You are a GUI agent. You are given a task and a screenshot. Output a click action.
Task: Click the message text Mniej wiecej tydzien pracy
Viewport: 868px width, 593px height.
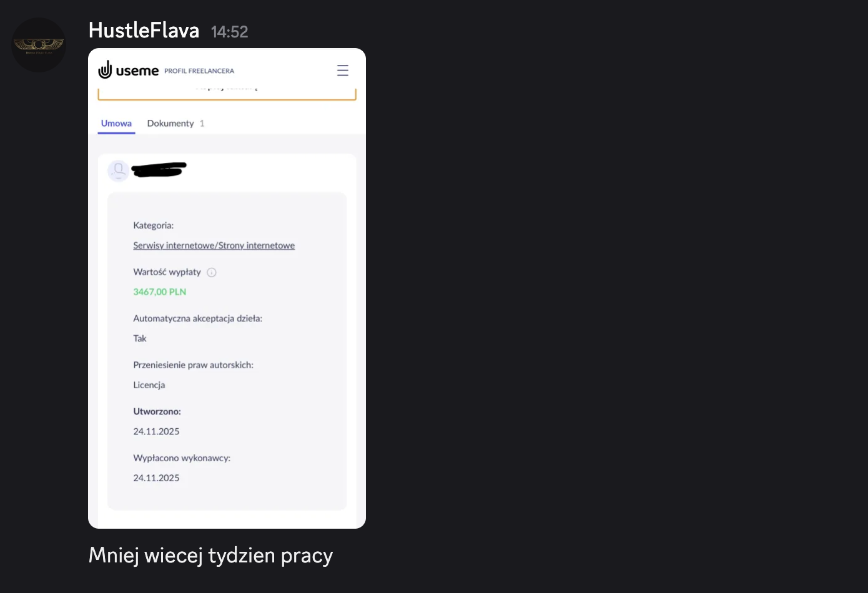click(x=211, y=556)
